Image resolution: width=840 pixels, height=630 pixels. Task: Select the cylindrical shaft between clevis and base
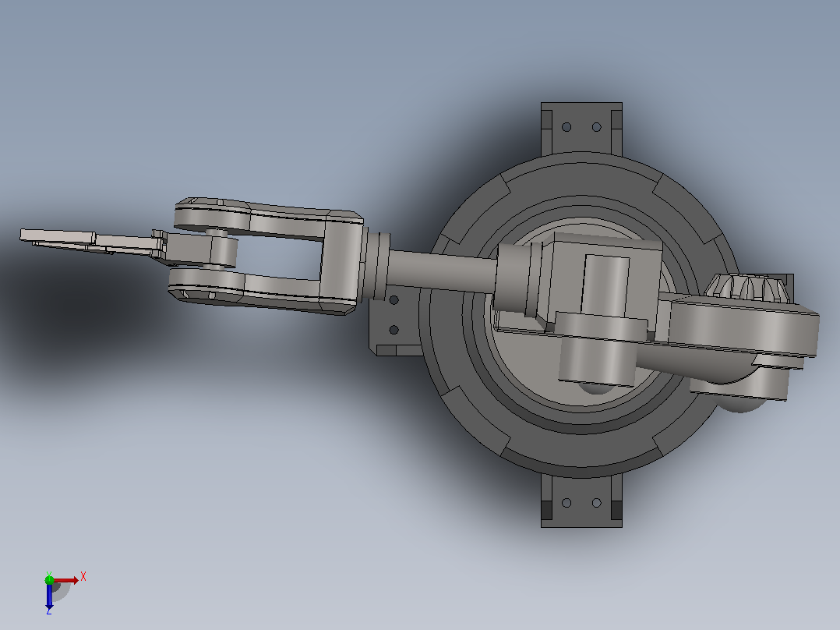(x=443, y=271)
